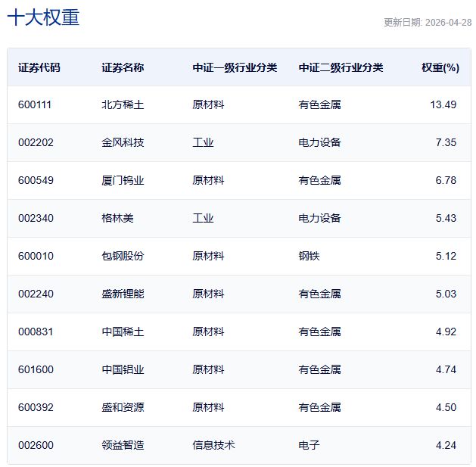Click the 权重(%) column header
The height and width of the screenshot is (467, 476).
pos(440,67)
